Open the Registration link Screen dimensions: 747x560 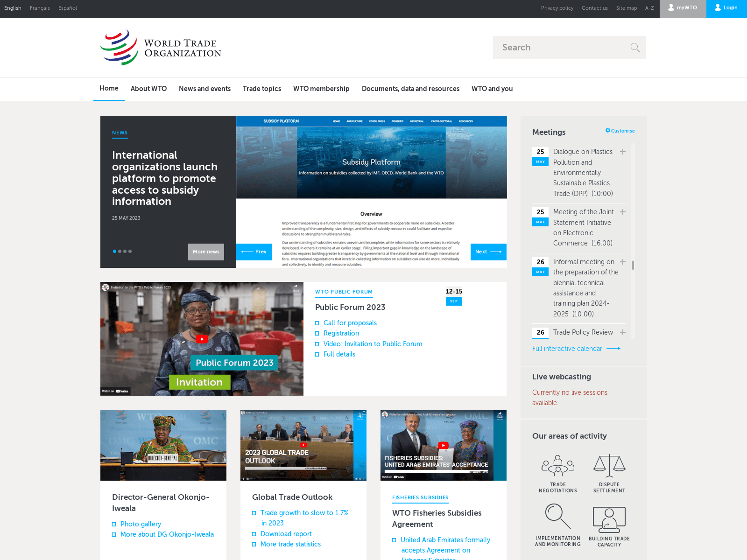[341, 333]
